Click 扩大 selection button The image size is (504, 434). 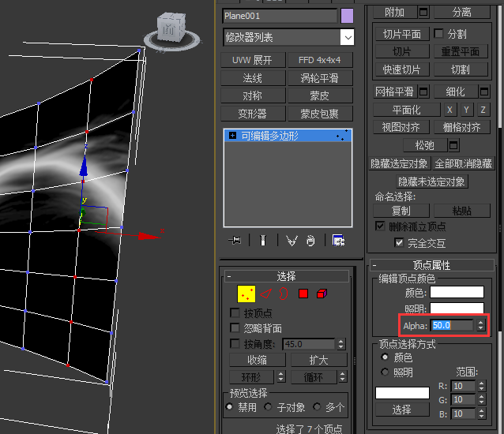319,360
